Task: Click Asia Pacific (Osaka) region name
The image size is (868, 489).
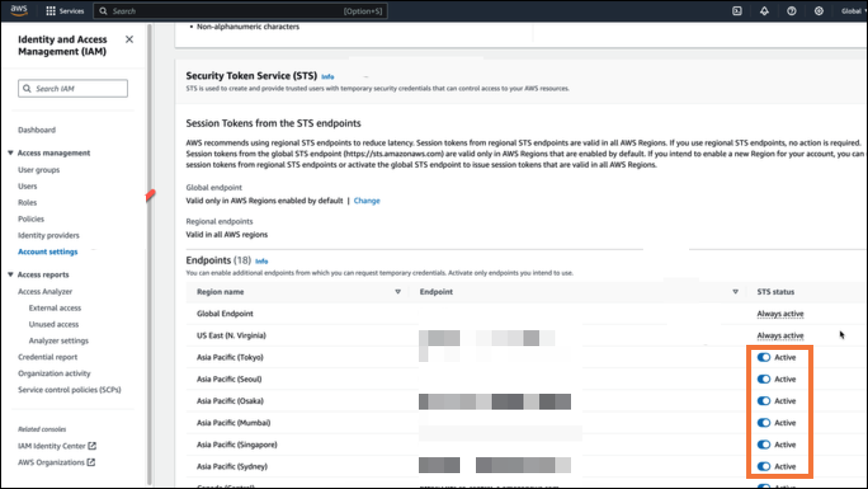Action: point(230,401)
